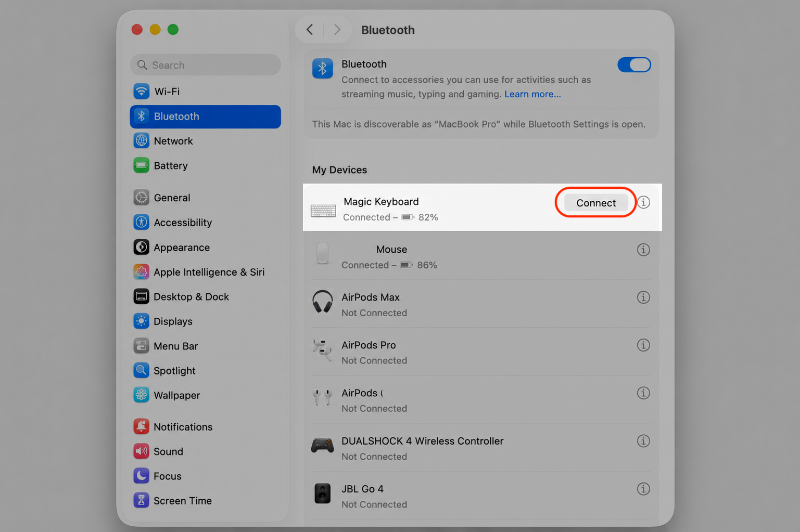
Task: Click the Appearance sidebar icon
Action: tap(141, 247)
